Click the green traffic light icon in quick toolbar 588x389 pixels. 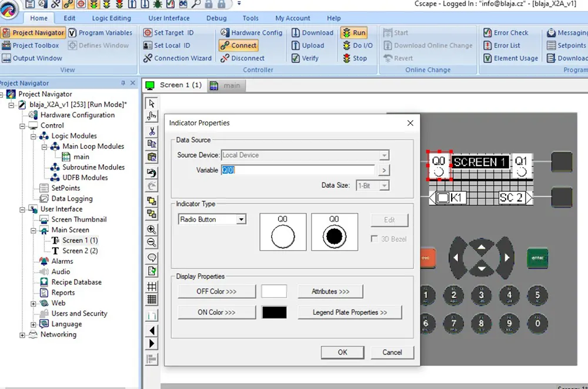[93, 4]
